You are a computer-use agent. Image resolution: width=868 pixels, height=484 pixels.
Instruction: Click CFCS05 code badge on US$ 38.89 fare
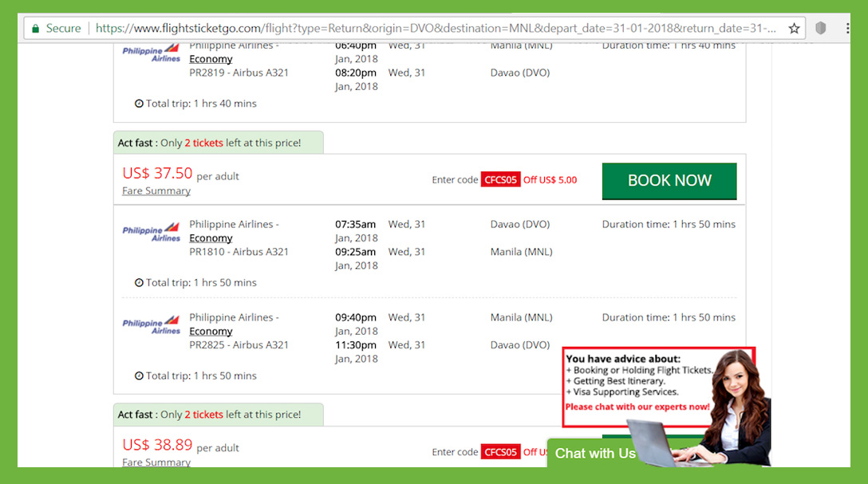pos(500,452)
